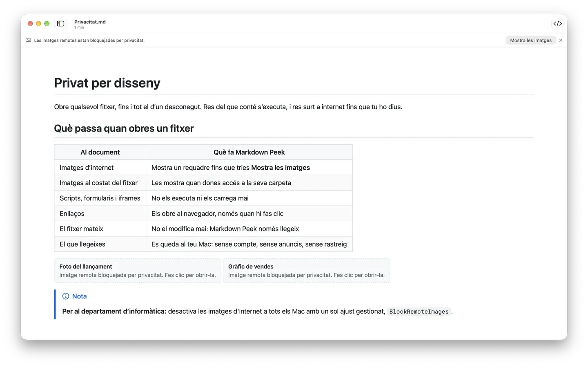Click the heading Privat per disseny
This screenshot has width=588, height=368.
(107, 83)
